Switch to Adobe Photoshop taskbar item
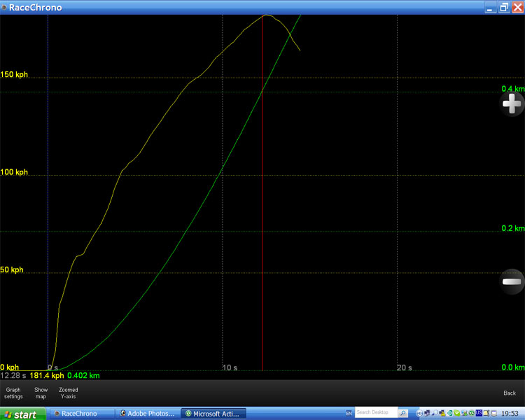Screen dimensions: 525x420 (x=147, y=414)
